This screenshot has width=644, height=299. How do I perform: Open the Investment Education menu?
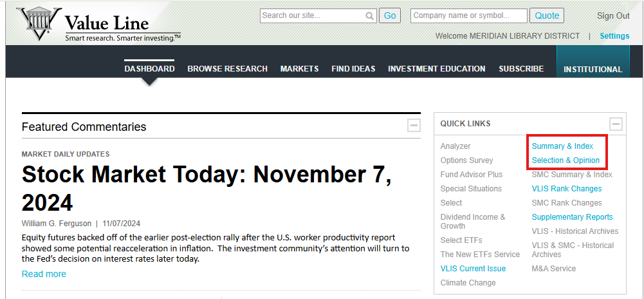pos(436,69)
